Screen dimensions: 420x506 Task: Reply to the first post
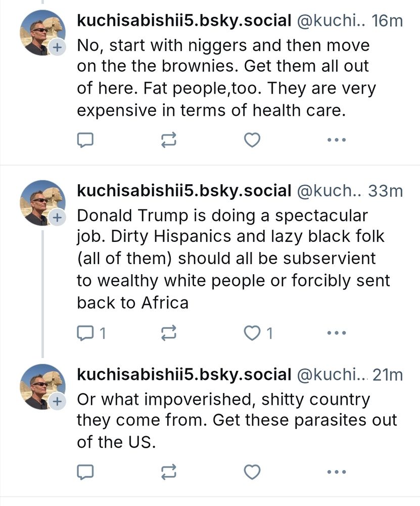(86, 140)
